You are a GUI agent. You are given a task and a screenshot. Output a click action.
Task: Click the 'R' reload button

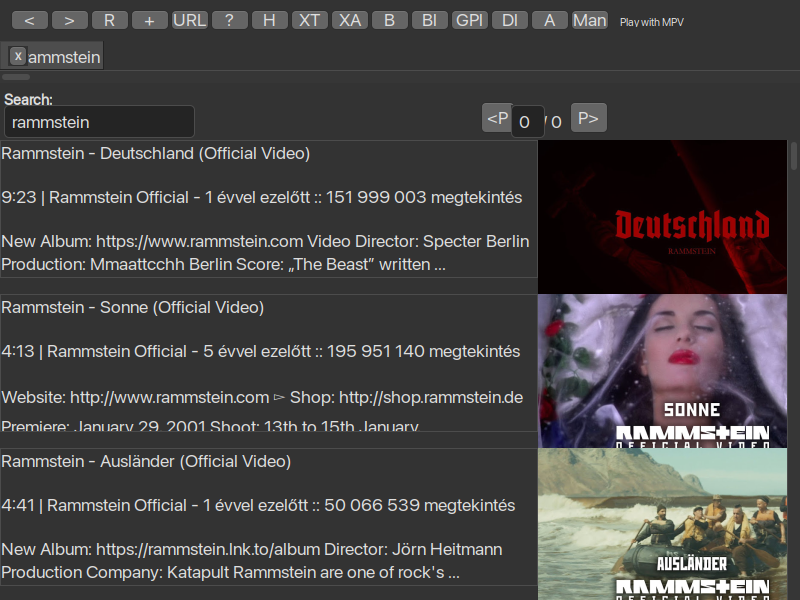pos(109,20)
